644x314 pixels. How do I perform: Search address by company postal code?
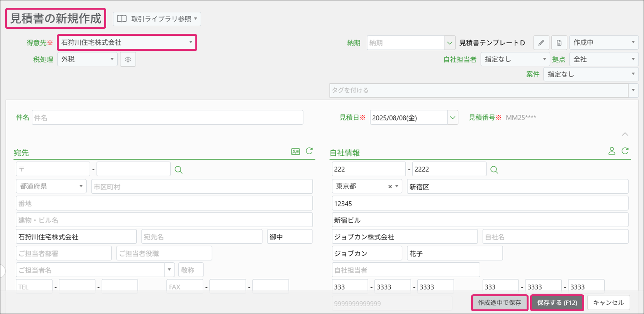(494, 170)
